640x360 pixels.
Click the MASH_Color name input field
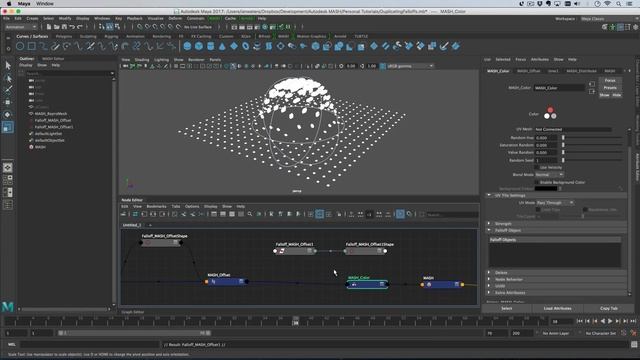point(559,88)
